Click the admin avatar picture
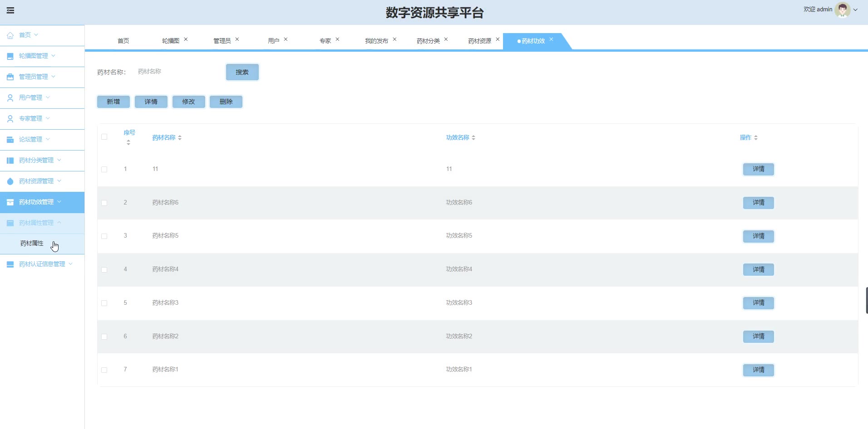Viewport: 868px width, 429px height. pyautogui.click(x=842, y=10)
